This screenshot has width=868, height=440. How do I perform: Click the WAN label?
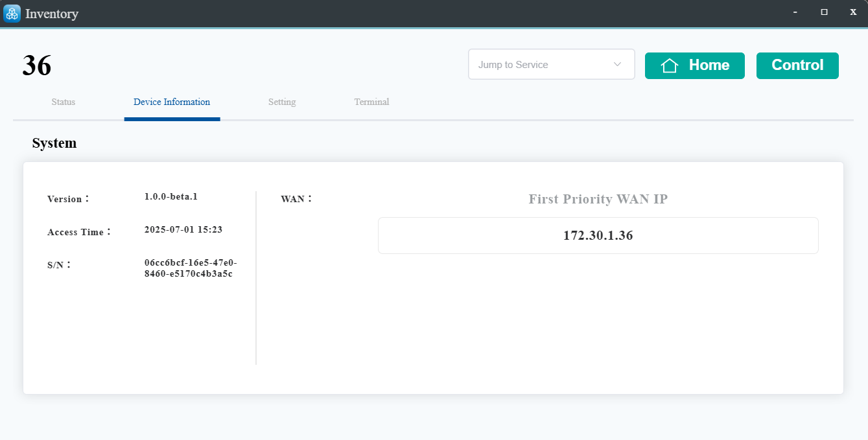coord(297,199)
